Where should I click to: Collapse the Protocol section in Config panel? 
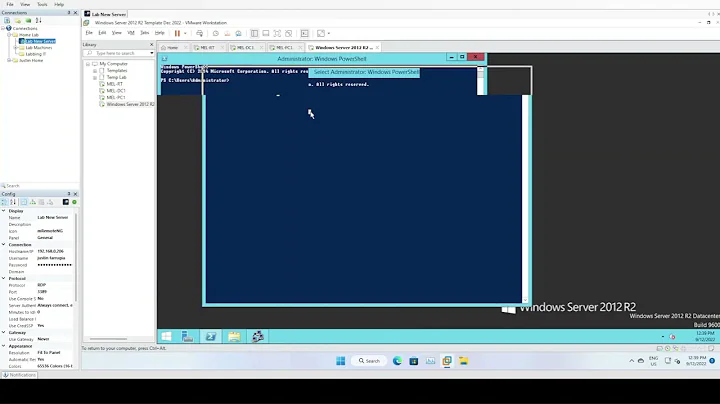pos(4,278)
